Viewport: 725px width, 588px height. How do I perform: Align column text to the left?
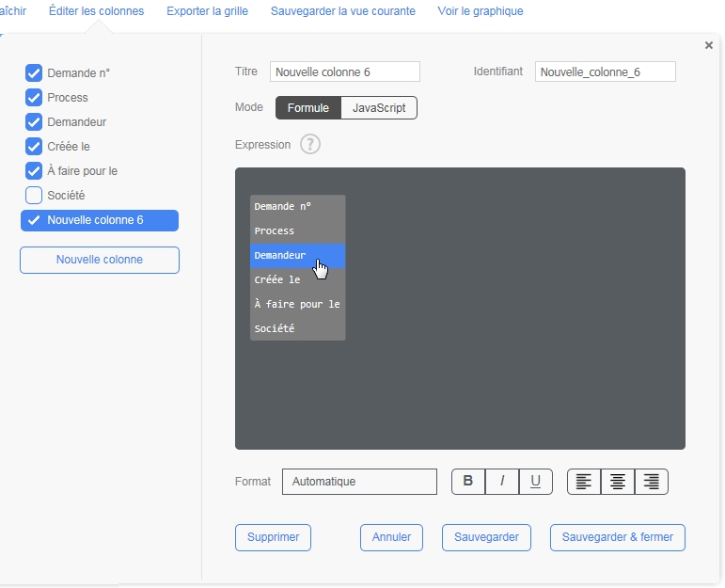(584, 482)
